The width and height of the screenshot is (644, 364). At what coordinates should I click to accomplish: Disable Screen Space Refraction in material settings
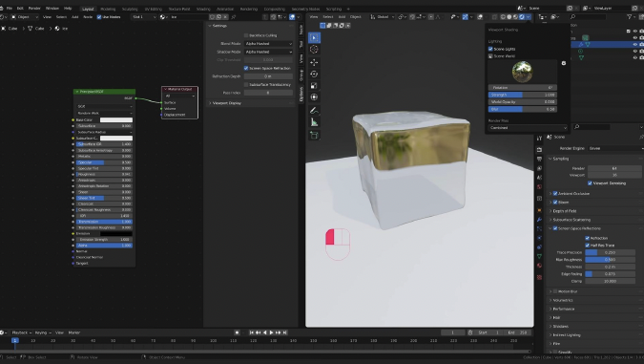pos(246,68)
